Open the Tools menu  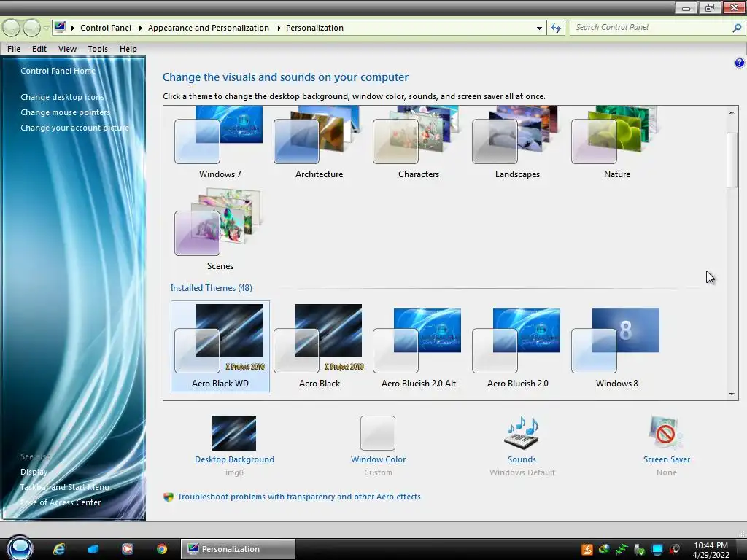point(98,49)
